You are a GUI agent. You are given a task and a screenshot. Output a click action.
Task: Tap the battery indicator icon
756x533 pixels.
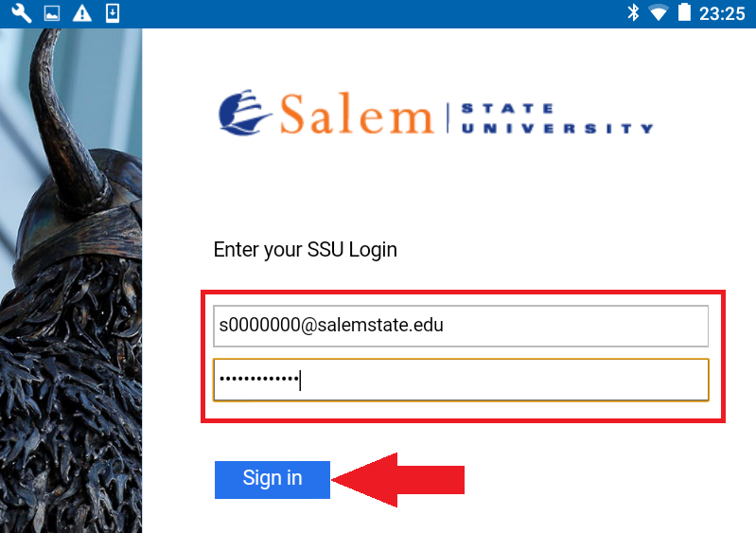click(x=684, y=12)
